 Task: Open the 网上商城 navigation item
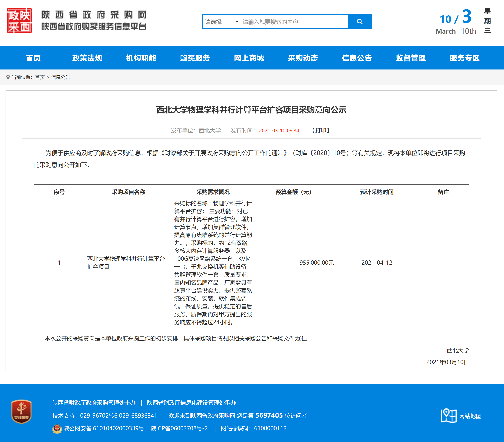[x=249, y=58]
